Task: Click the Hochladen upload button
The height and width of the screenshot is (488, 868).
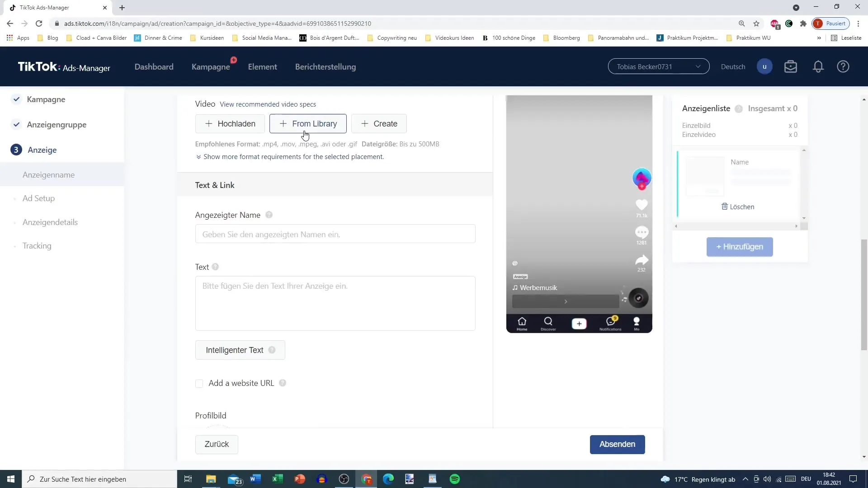Action: click(x=230, y=124)
